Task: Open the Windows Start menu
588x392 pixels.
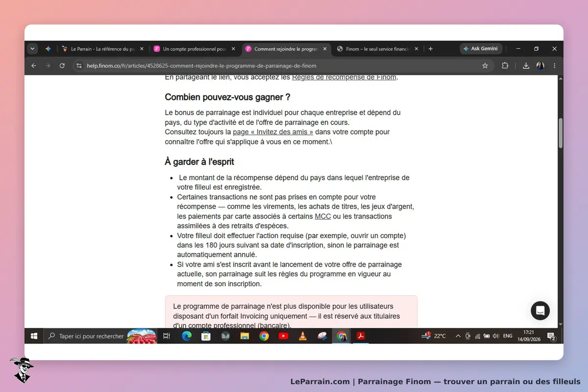Action: click(34, 336)
